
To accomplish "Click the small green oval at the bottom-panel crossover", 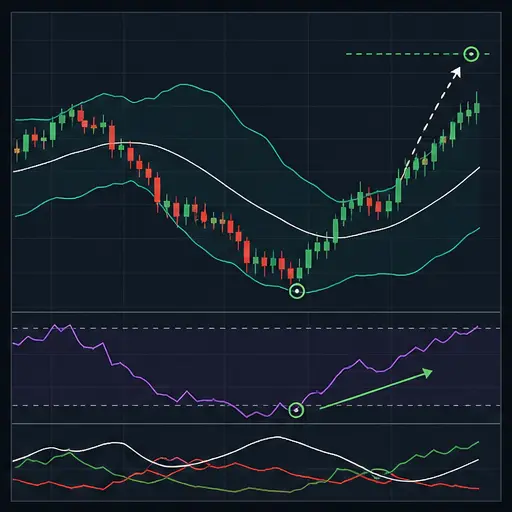I will click(379, 472).
